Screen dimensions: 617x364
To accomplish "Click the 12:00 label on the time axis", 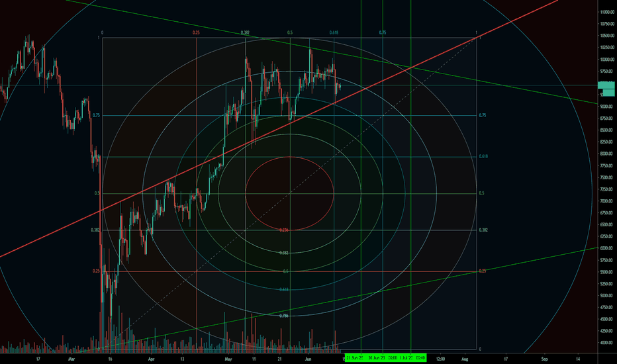I will coord(441,359).
